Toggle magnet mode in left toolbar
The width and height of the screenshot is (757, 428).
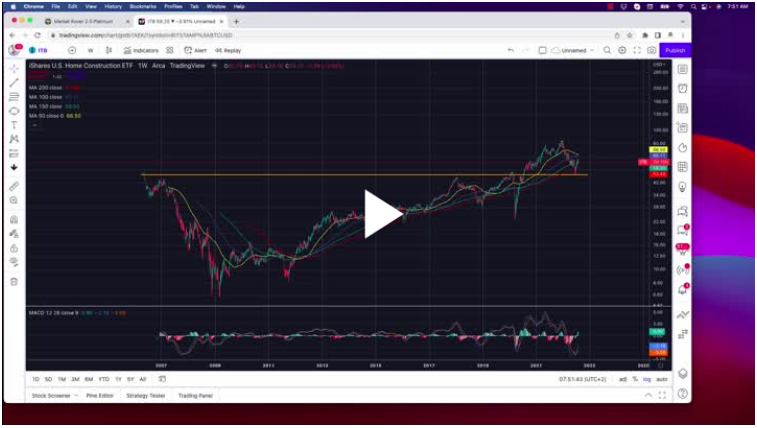(x=14, y=220)
